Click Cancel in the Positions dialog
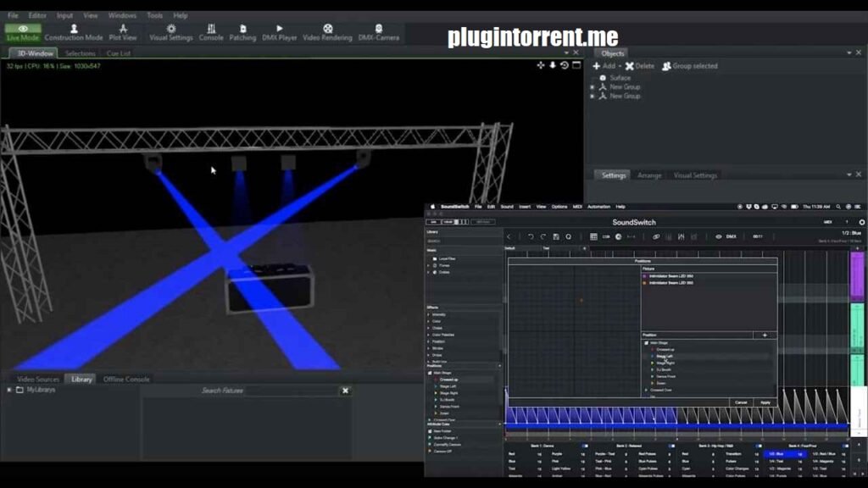 741,402
